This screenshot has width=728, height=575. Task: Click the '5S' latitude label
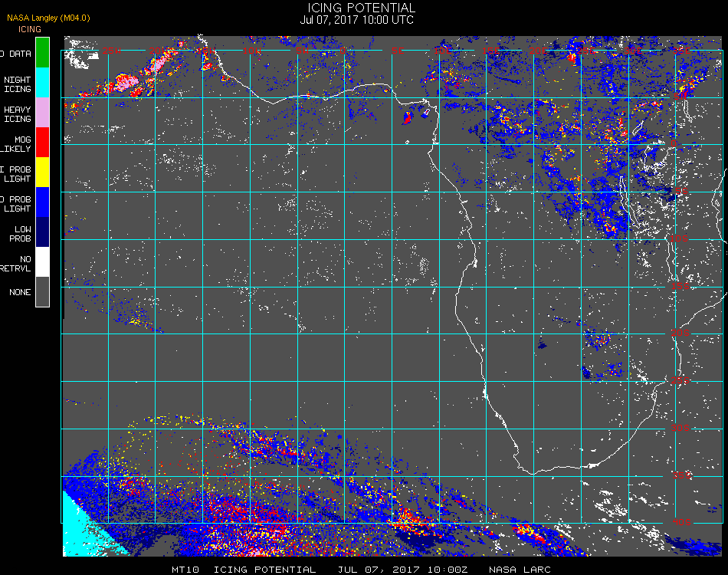681,191
